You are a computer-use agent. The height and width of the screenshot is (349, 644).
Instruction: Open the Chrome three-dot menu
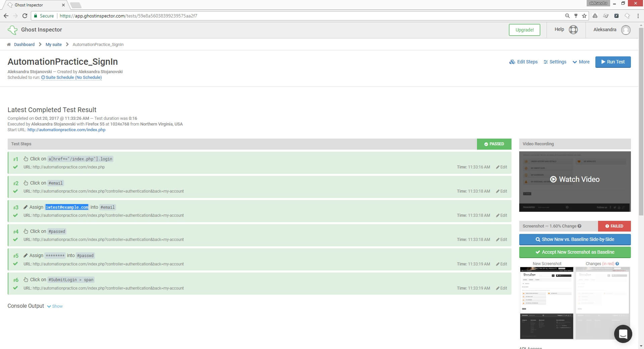click(638, 16)
